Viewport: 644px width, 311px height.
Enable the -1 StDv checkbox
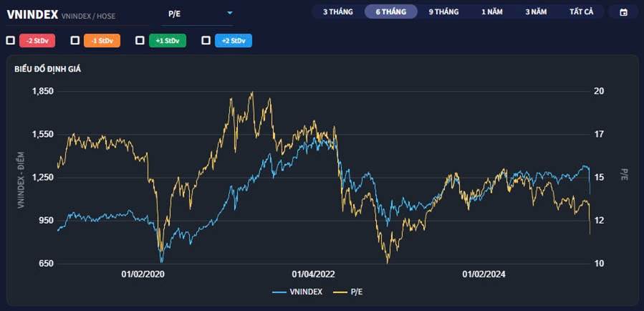(x=74, y=41)
